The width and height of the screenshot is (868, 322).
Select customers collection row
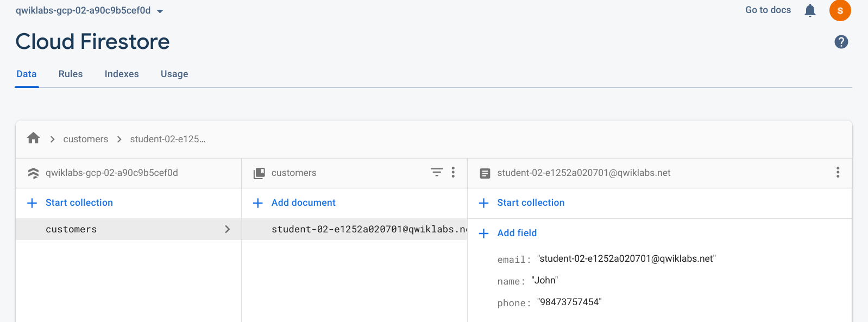click(128, 229)
